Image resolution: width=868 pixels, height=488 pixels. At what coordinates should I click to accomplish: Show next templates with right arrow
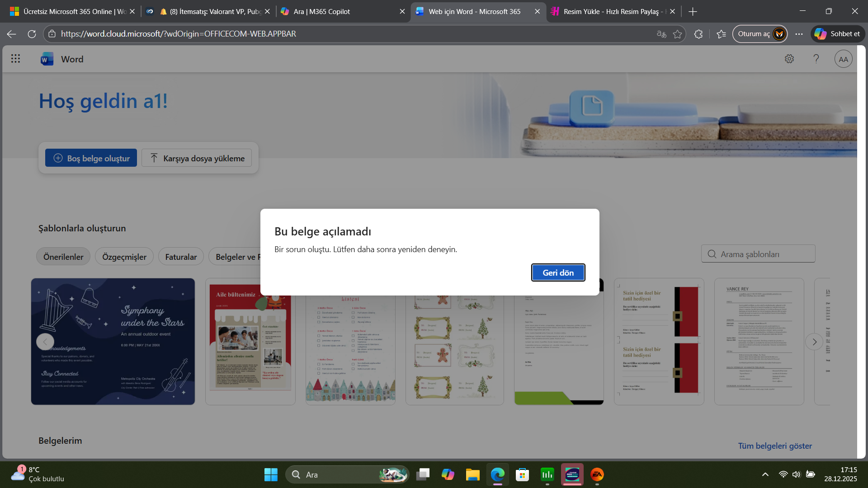point(814,342)
